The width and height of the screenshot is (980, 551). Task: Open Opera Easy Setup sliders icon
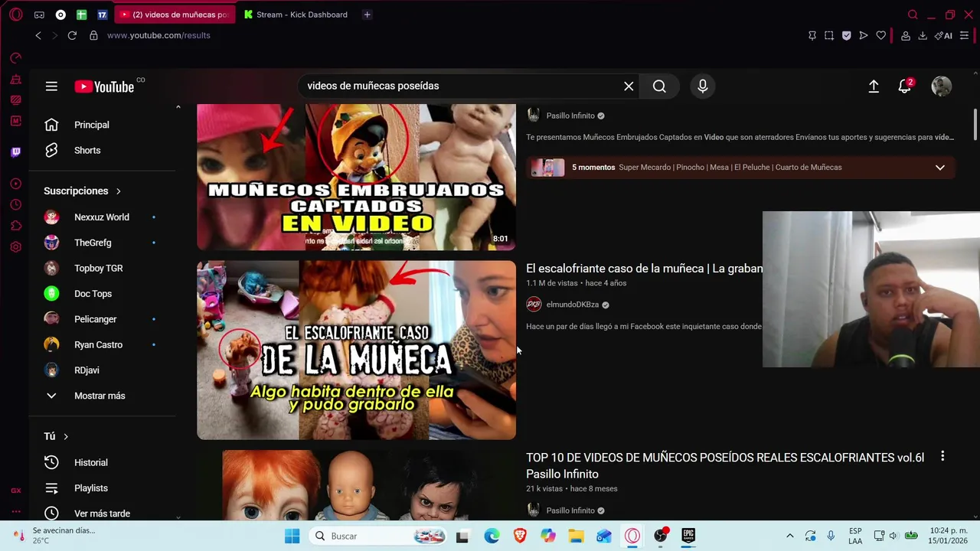[964, 35]
